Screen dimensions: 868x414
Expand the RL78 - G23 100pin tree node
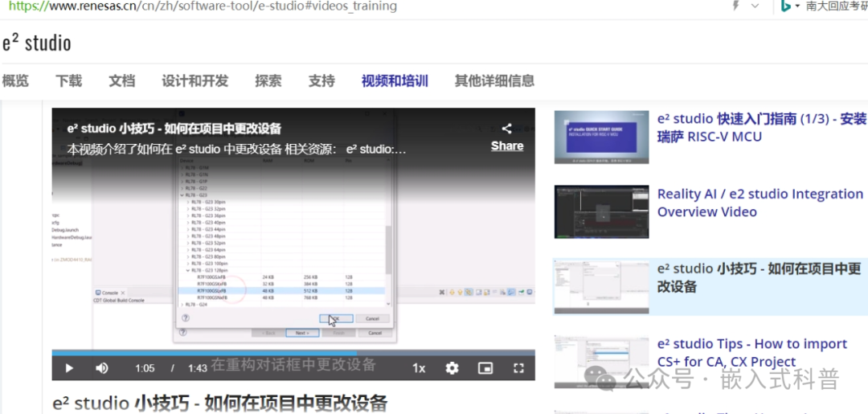pyautogui.click(x=189, y=264)
